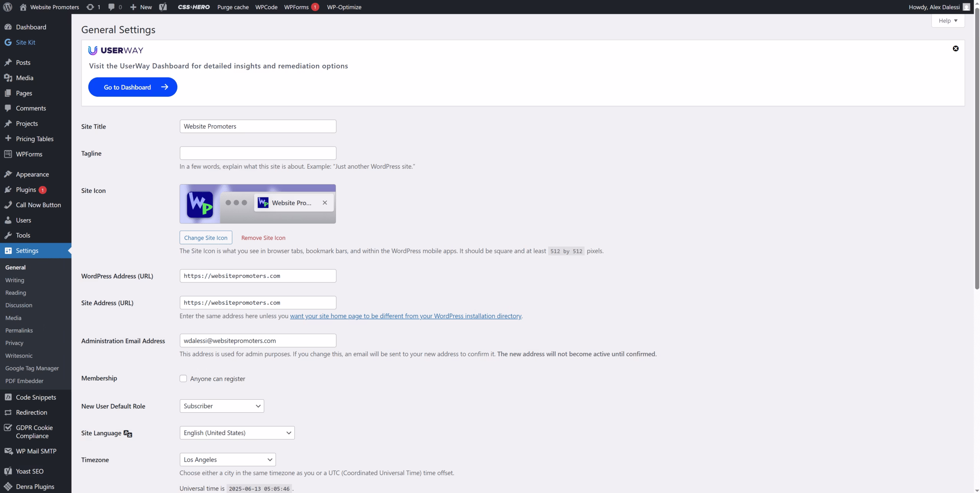Click the Pricing Tables plus icon
Viewport: 980px width, 493px height.
(x=8, y=139)
